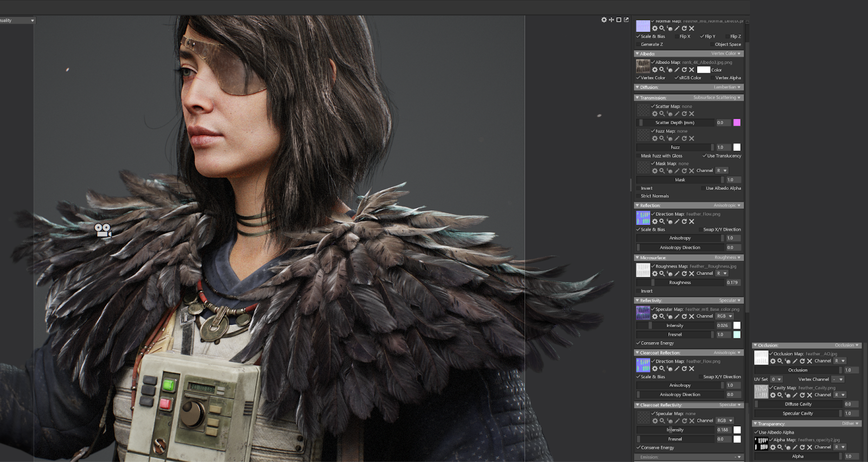
Task: Open the Subsurface Scattering transmission dropdown
Action: [717, 98]
